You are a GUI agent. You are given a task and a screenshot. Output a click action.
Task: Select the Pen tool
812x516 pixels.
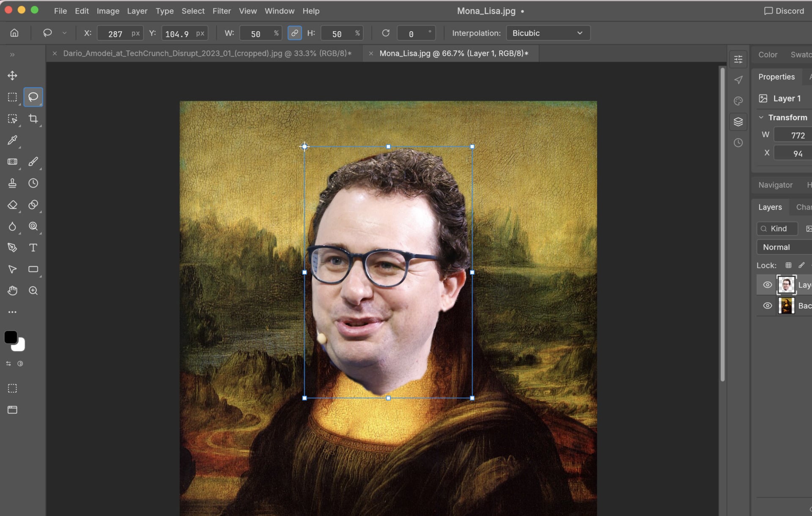(12, 248)
